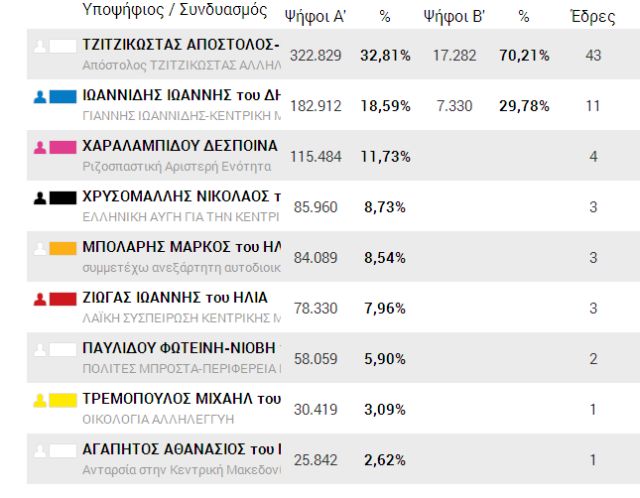Click the blue person icon beside ΙΩΑΝΝΙΔΗΣ ΙΩΑΝΝΗΣ

coord(41,97)
